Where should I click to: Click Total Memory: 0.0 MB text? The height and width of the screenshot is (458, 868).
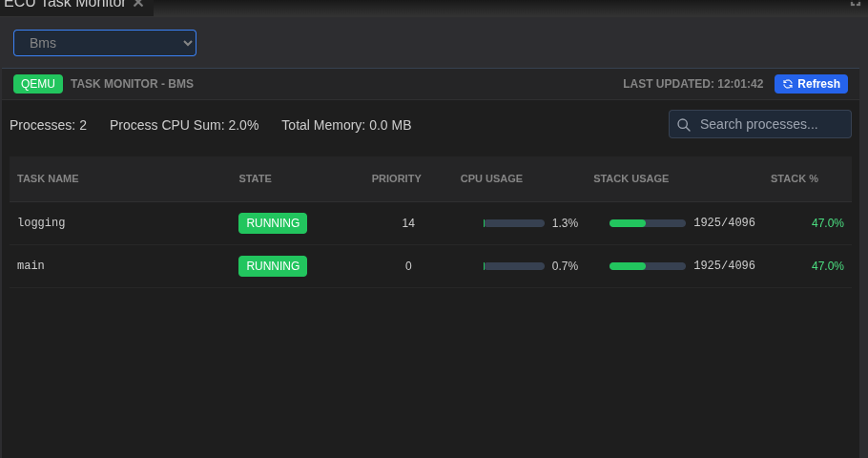coord(346,126)
